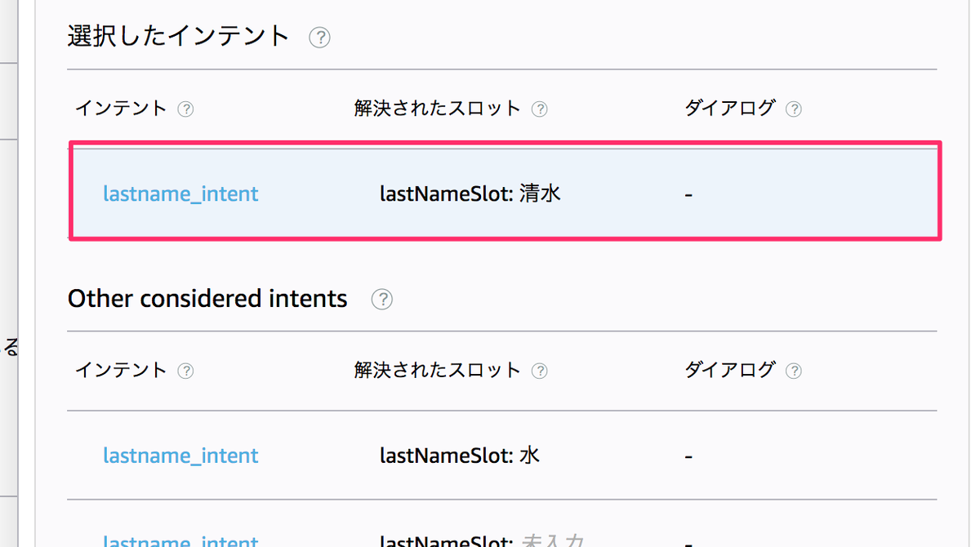Open lastname_intent link in the highlighted 清水 row
The image size is (980, 547).
tap(180, 194)
